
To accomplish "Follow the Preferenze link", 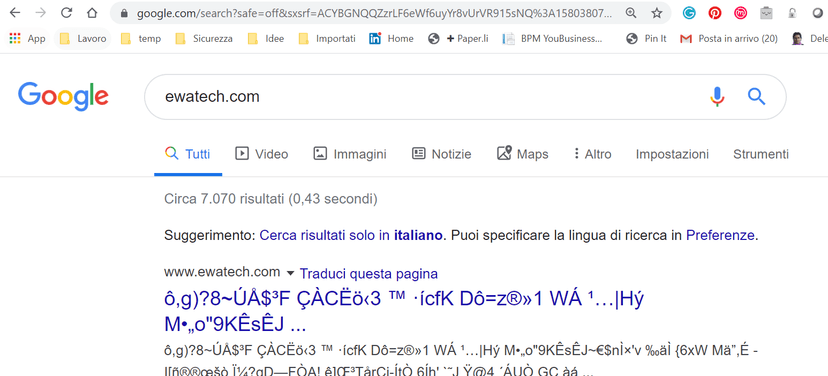I will coord(720,235).
